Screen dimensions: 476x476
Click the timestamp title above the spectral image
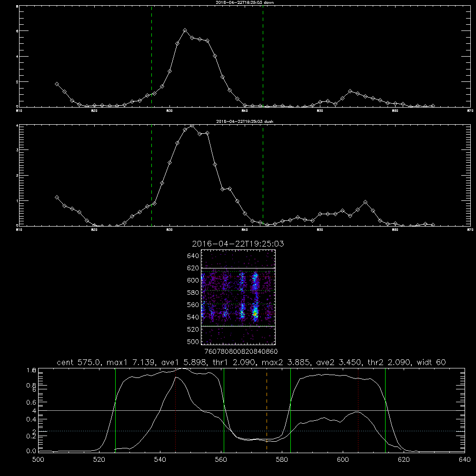click(238, 244)
